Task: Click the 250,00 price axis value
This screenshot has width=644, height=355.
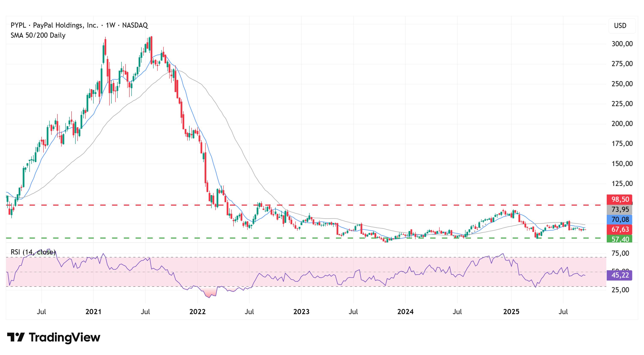Action: tap(622, 84)
